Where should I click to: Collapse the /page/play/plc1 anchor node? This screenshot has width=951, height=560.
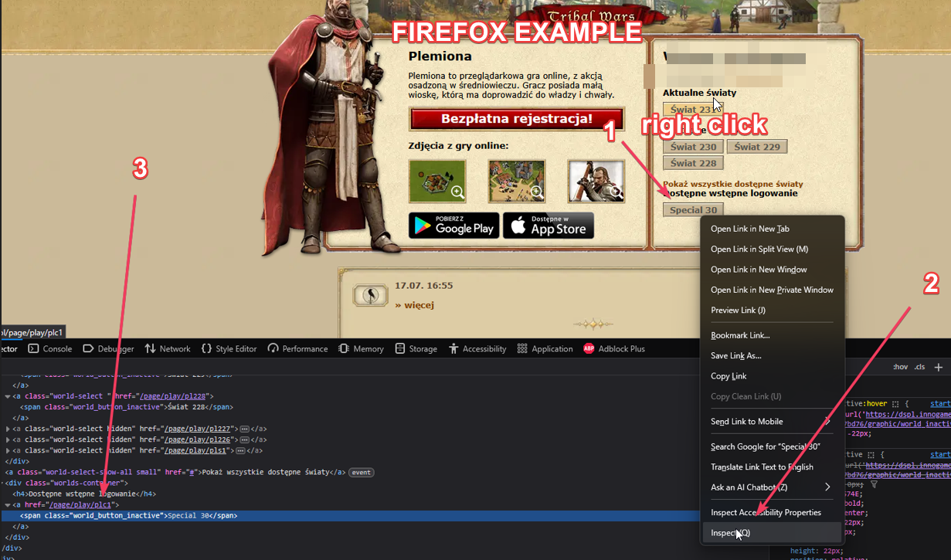click(8, 504)
